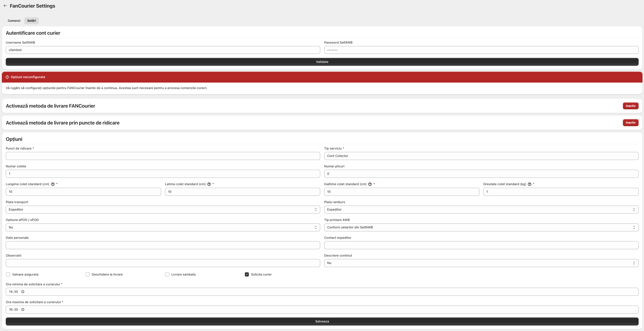Click 'Autentificare cont curier' heading
Image resolution: width=644 pixels, height=331 pixels.
coord(33,33)
